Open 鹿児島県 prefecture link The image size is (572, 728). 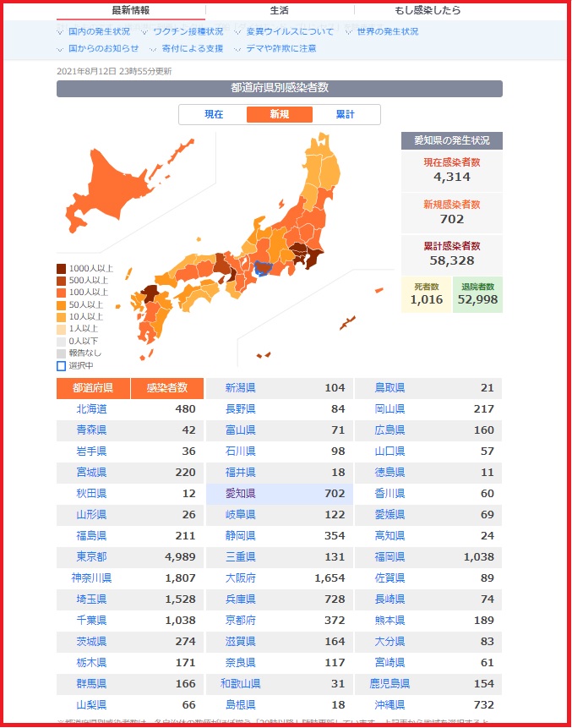[x=390, y=683]
